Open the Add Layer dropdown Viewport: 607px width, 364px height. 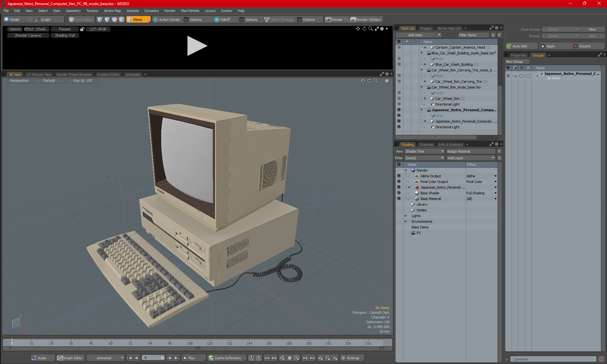[471, 158]
